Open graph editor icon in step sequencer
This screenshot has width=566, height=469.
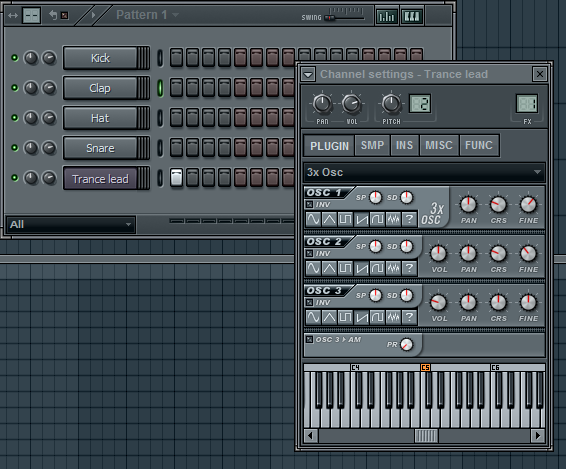387,16
